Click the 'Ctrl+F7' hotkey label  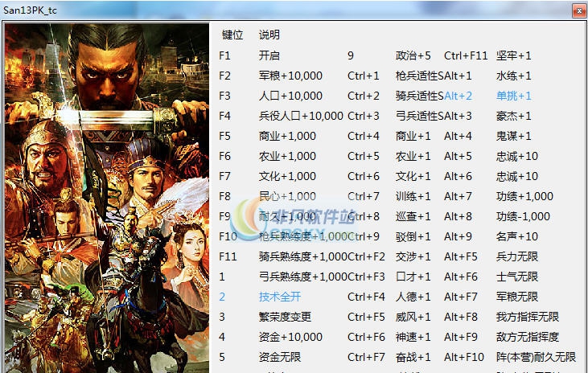[366, 357]
